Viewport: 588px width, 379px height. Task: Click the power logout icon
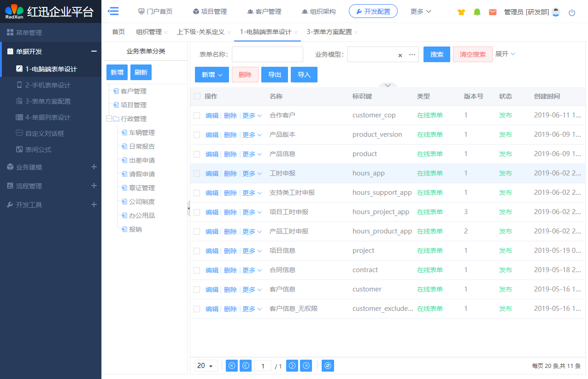[572, 12]
